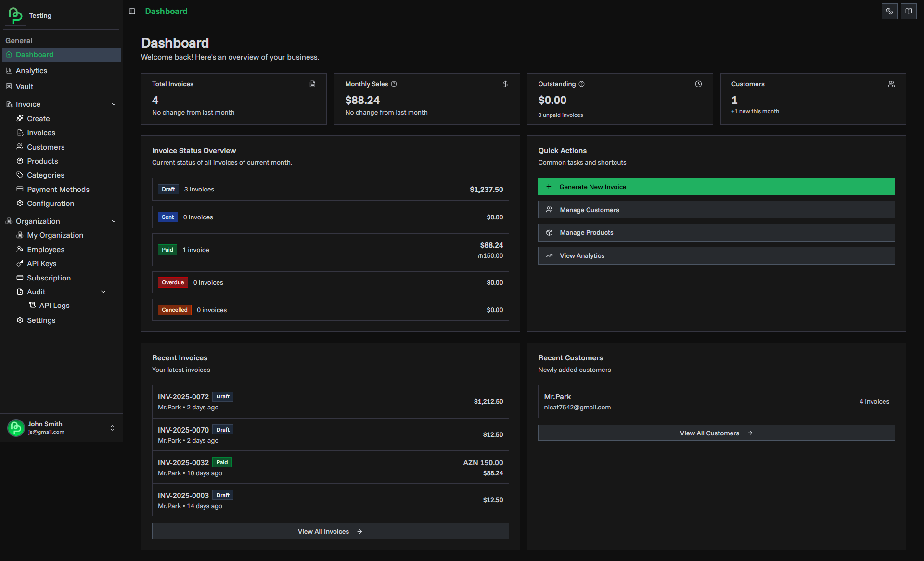Collapse the Organization section chevron
This screenshot has width=924, height=561.
click(114, 221)
